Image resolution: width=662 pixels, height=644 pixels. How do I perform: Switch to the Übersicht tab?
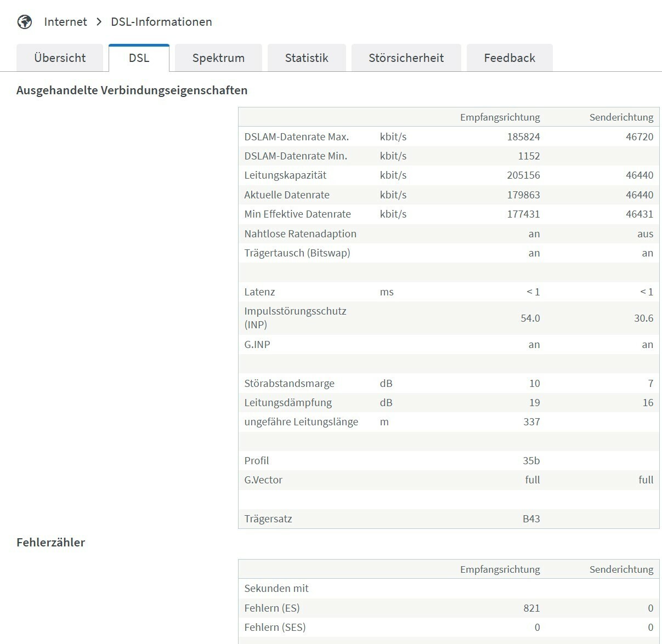(x=60, y=58)
